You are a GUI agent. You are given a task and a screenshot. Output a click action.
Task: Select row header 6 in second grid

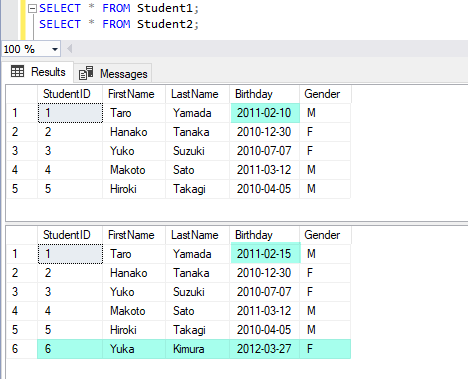click(22, 349)
